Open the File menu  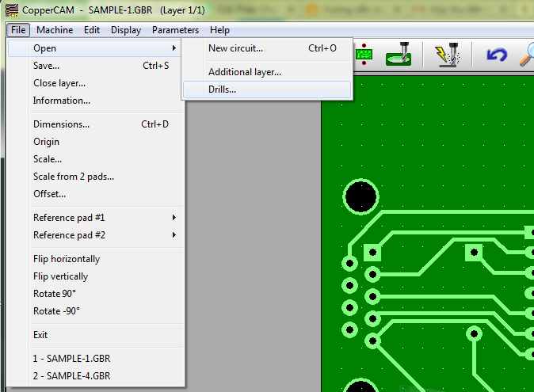point(18,30)
